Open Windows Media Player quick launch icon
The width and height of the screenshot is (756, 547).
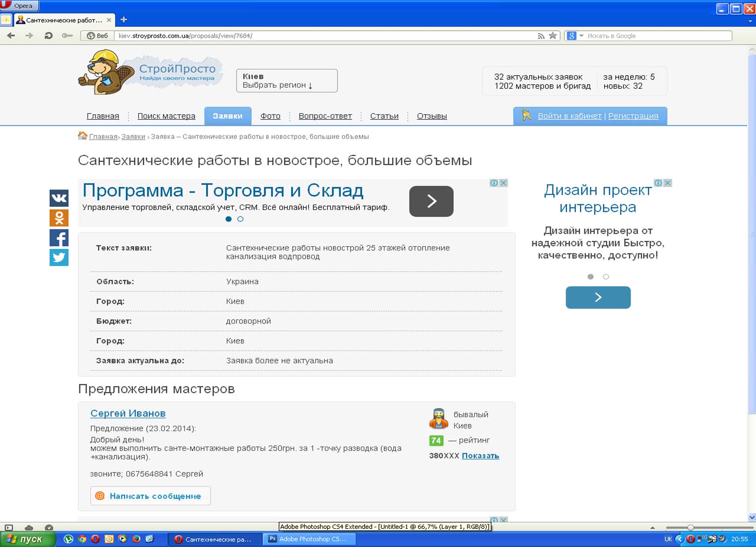point(123,539)
